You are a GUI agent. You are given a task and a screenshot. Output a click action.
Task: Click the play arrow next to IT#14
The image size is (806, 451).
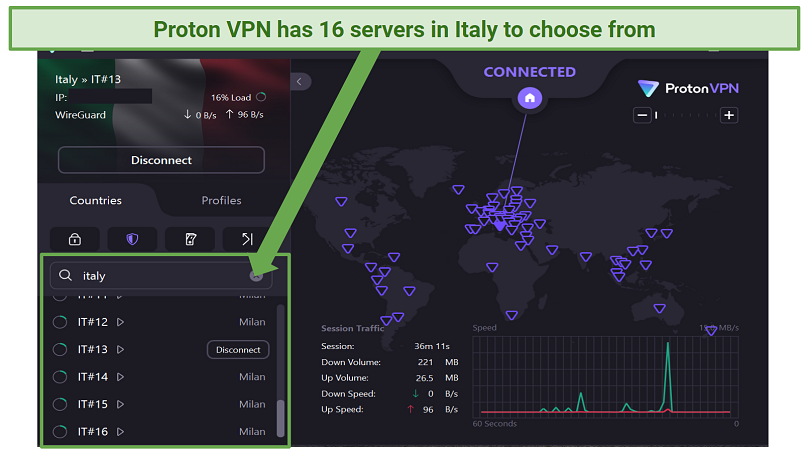click(120, 377)
